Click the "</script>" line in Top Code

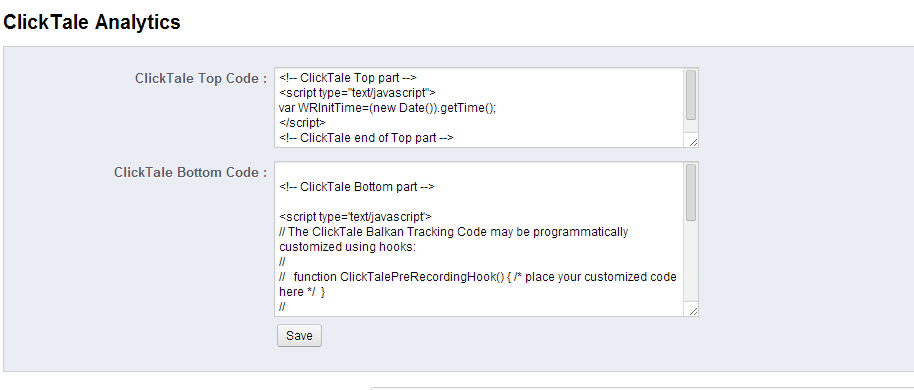302,123
